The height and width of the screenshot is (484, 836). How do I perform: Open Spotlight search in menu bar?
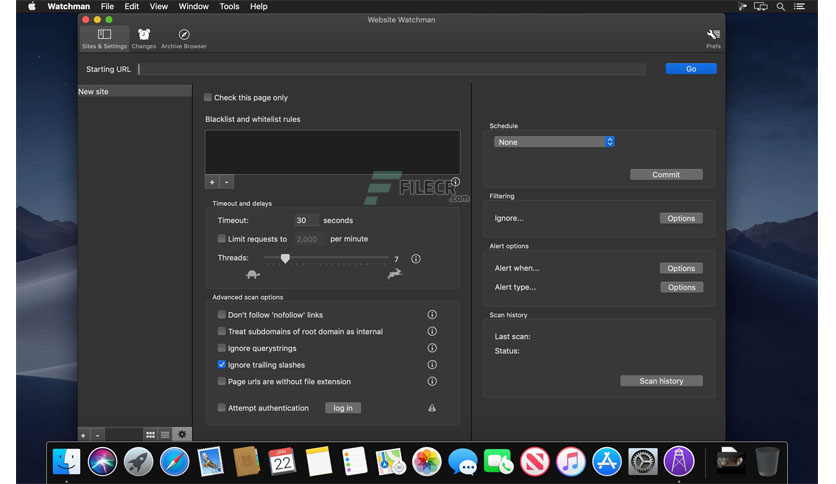coord(781,6)
